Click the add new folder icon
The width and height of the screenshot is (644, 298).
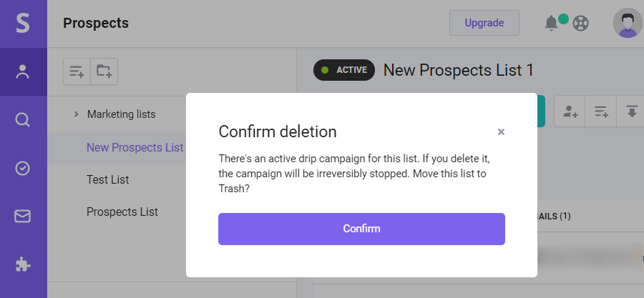(x=104, y=71)
